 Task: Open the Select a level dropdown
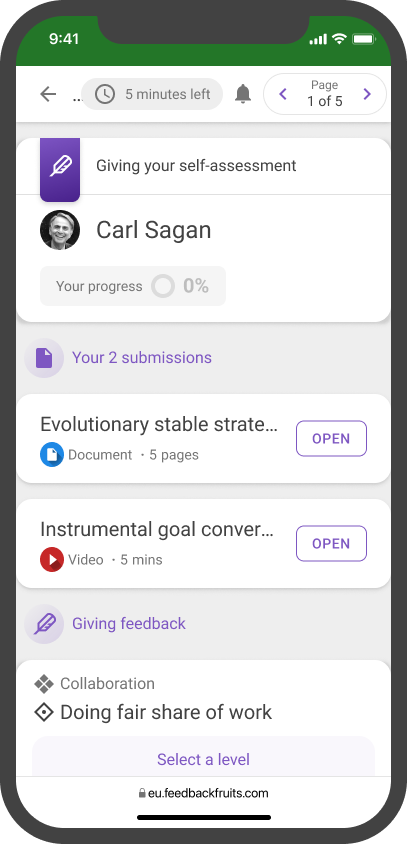coord(204,759)
